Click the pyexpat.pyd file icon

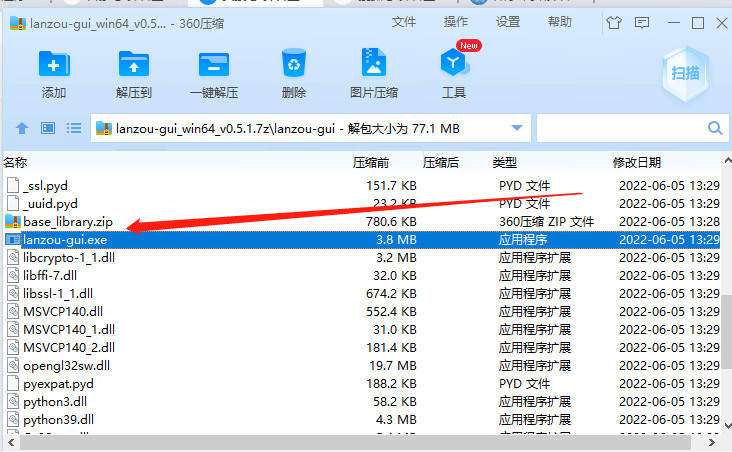[x=13, y=384]
